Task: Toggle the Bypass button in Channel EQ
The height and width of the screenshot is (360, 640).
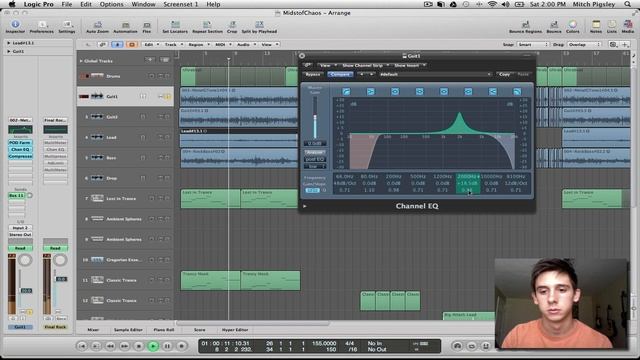Action: (313, 74)
